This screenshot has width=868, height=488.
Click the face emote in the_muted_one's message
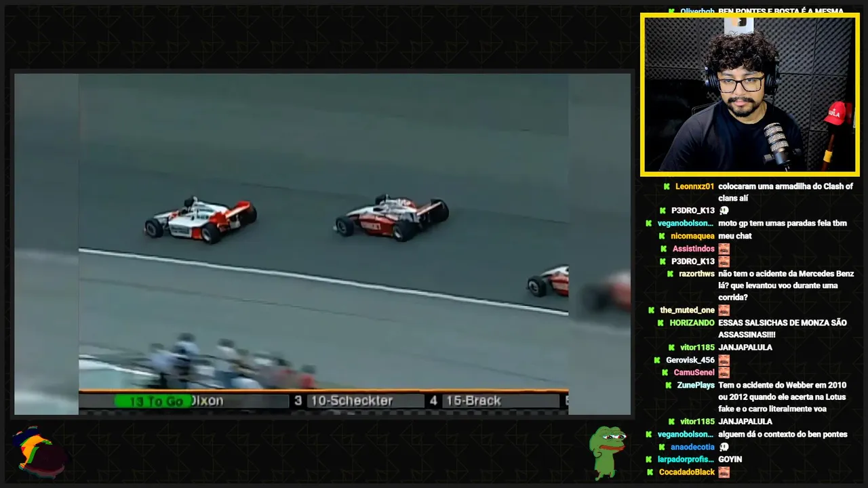click(x=724, y=310)
